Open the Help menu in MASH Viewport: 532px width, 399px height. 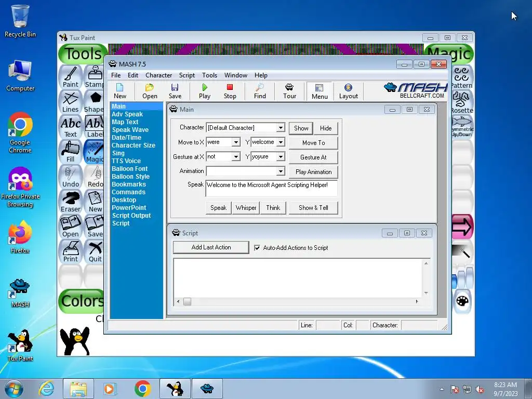[x=261, y=75]
